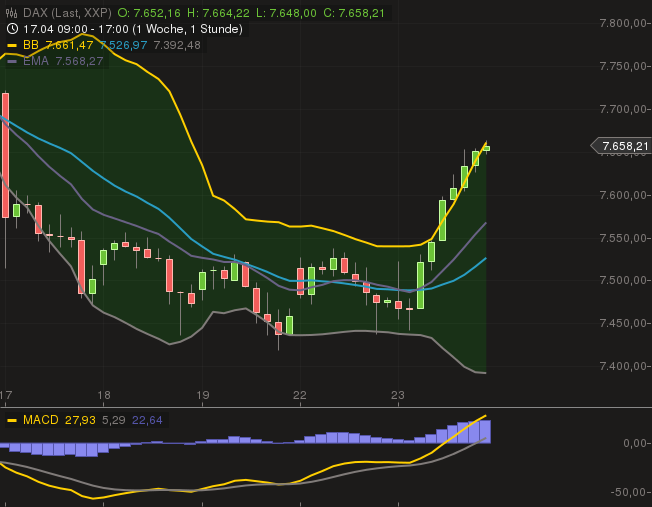Click the 7.400,00 price axis label
Image resolution: width=652 pixels, height=507 pixels.
[x=623, y=366]
